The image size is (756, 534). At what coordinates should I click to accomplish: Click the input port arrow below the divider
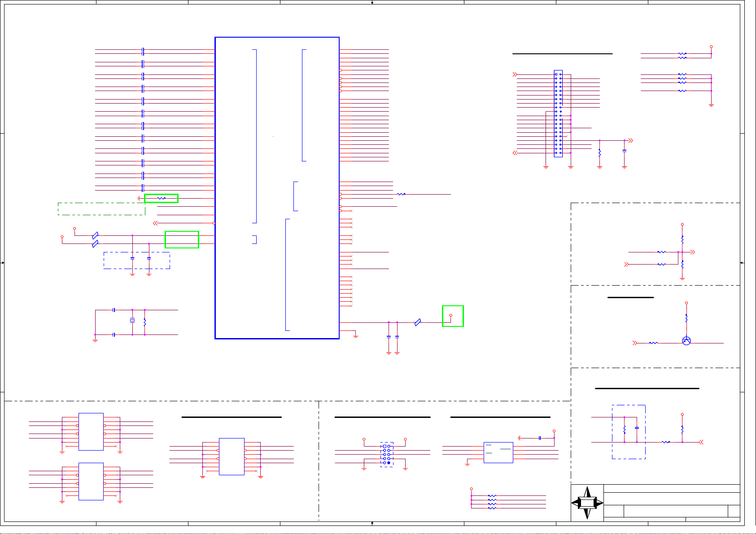[626, 265]
